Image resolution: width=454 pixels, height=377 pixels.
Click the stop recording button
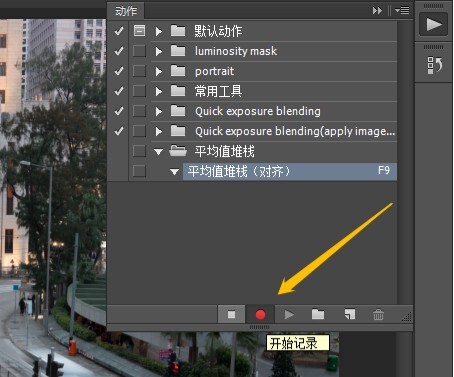click(x=231, y=314)
